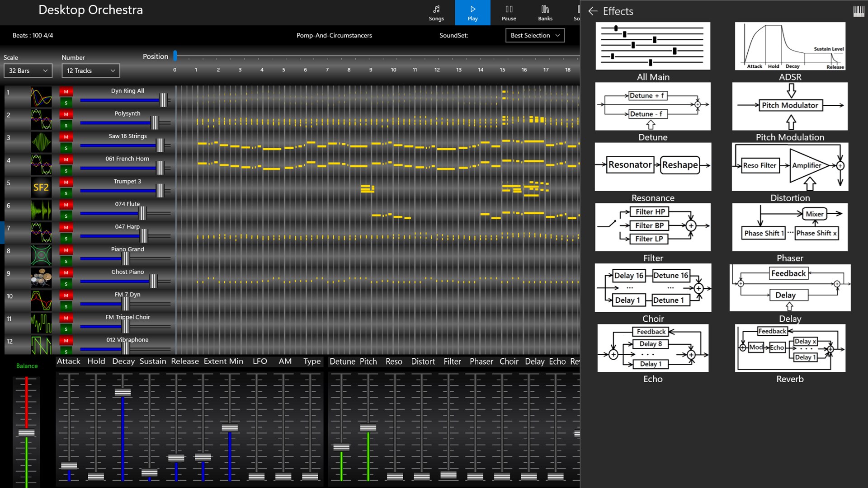868x488 pixels.
Task: Click the piano keyboard icon top right
Action: coord(858,10)
